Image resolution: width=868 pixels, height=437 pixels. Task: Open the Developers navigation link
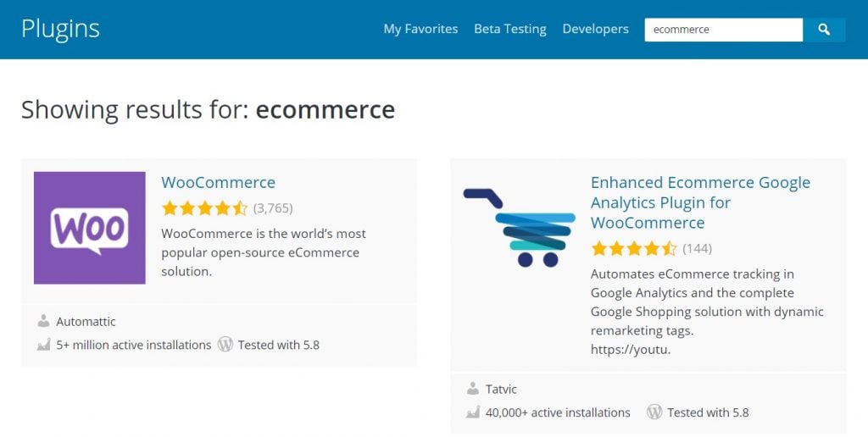[x=595, y=29]
